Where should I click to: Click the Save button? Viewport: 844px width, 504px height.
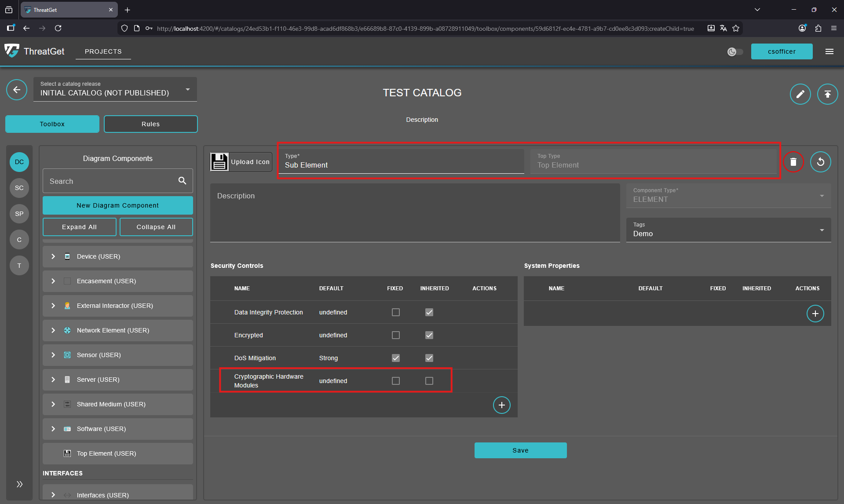coord(520,450)
